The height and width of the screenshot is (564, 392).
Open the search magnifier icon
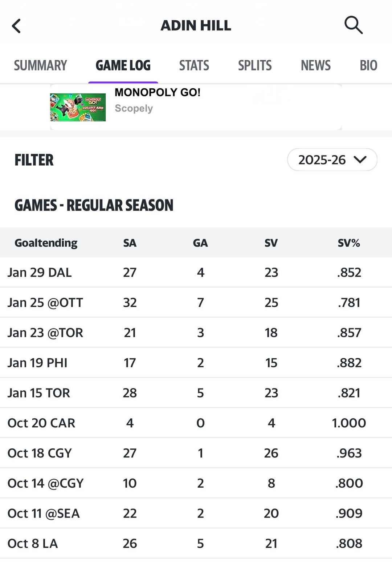coord(353,25)
